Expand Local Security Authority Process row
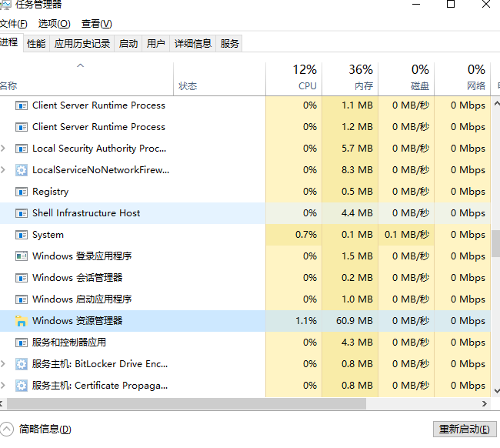500x448 pixels. tap(3, 149)
